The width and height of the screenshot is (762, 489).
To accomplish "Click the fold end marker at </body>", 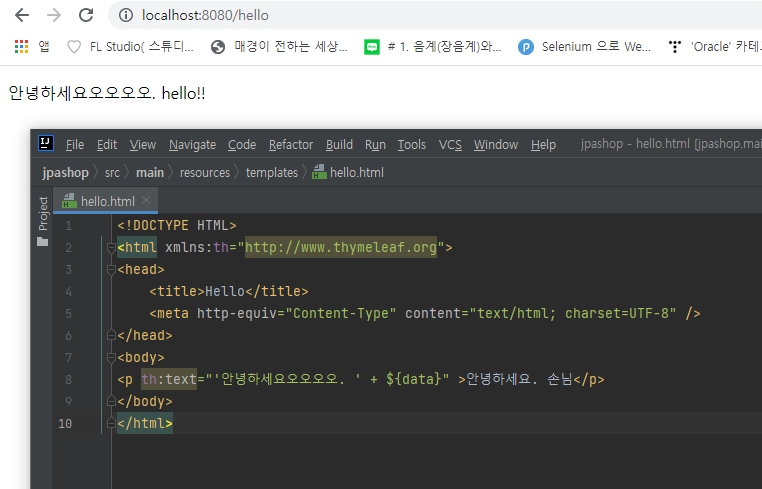I will click(x=111, y=402).
